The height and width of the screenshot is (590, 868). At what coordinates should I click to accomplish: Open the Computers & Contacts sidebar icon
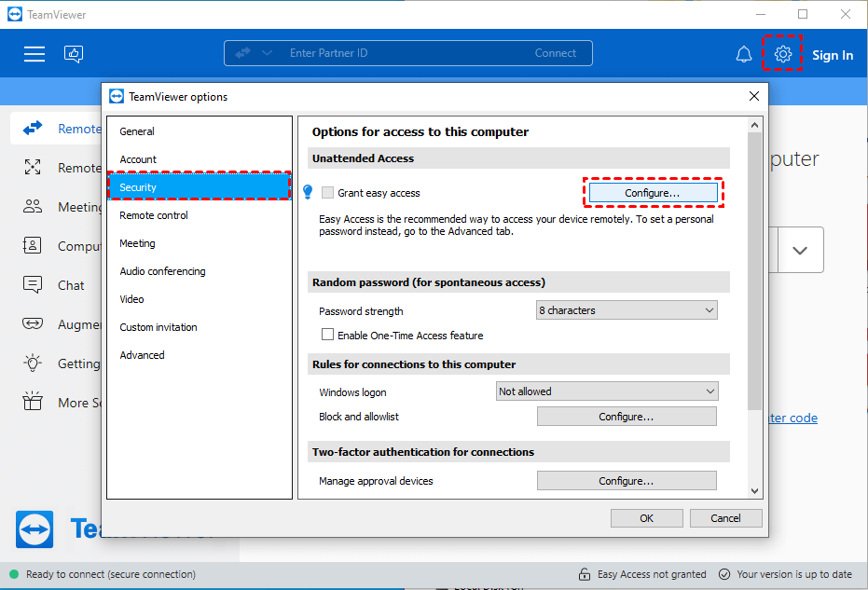point(32,245)
